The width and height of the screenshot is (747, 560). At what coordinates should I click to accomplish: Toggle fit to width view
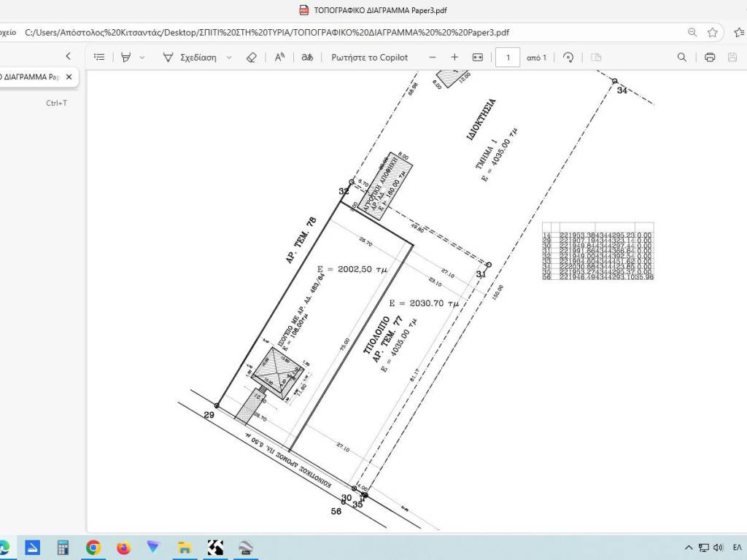[x=478, y=57]
